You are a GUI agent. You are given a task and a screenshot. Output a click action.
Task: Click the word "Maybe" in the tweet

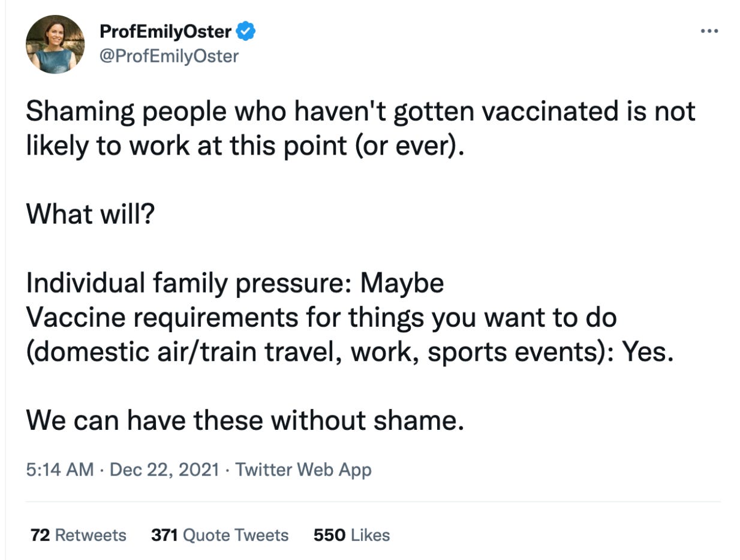[x=402, y=283]
